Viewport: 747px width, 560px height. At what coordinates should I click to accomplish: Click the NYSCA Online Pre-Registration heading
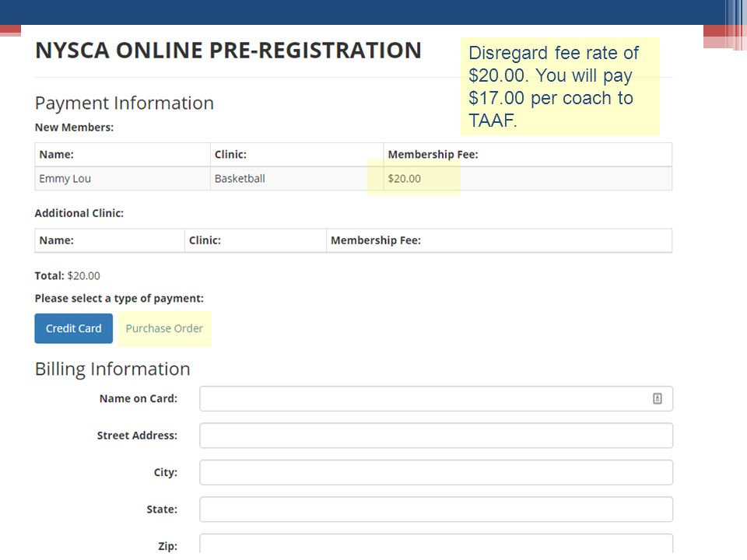pos(228,51)
